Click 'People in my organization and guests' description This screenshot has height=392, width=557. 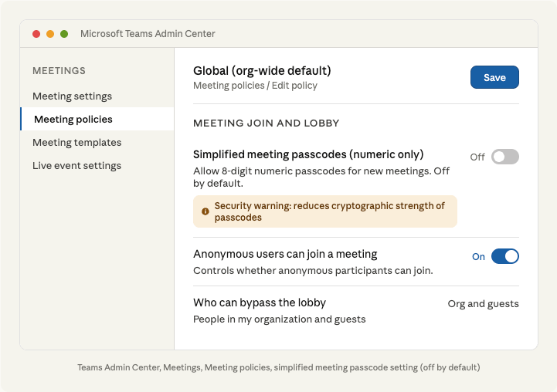coord(280,319)
